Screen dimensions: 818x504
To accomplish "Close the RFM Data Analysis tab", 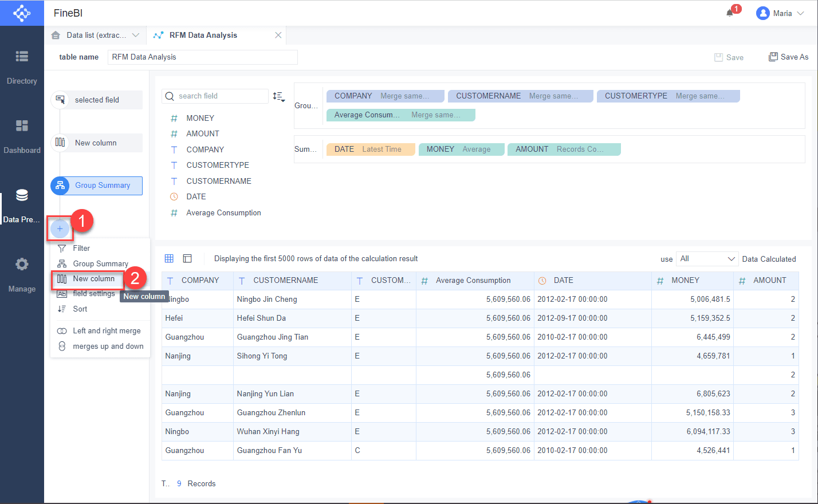I will 278,35.
